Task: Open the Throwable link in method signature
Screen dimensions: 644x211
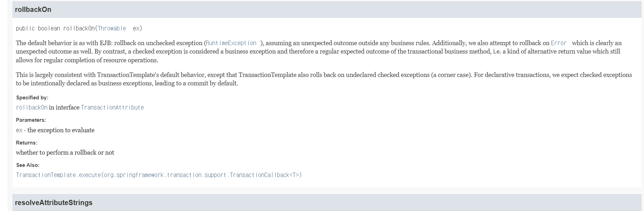Action: tap(112, 28)
